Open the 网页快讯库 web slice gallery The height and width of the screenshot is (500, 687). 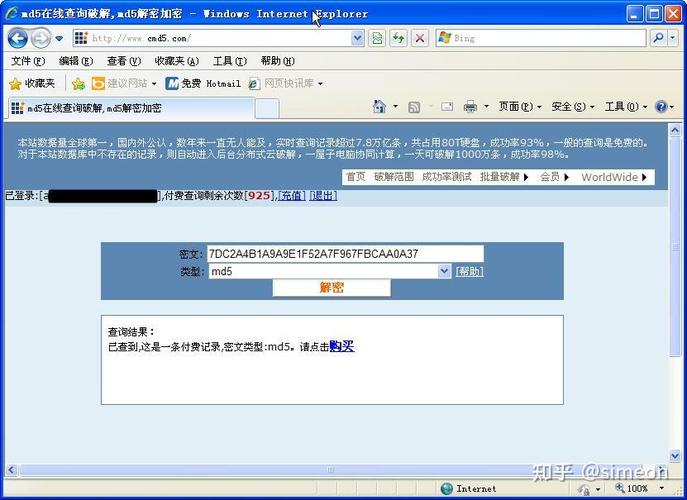coord(285,83)
